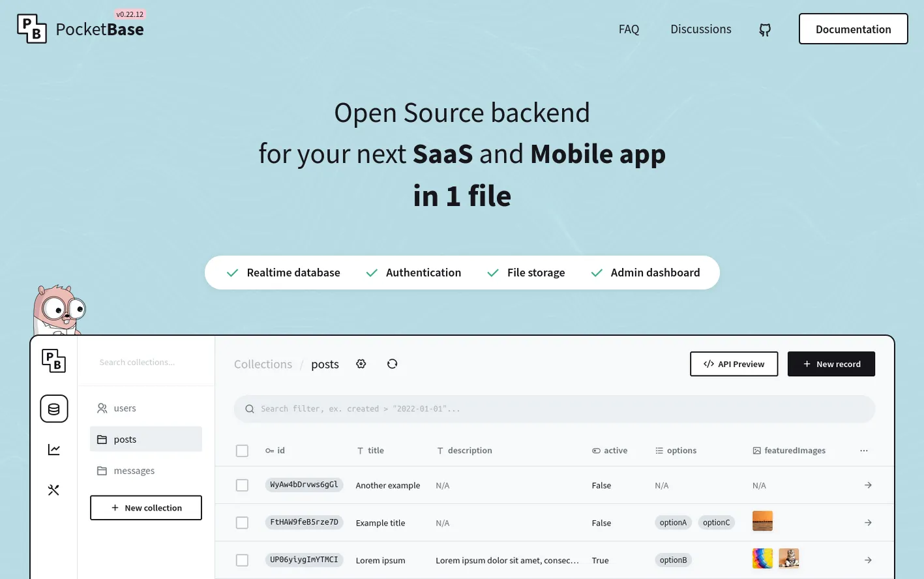Click the PB logo in dashboard sidebar
Image resolution: width=924 pixels, height=579 pixels.
point(53,361)
